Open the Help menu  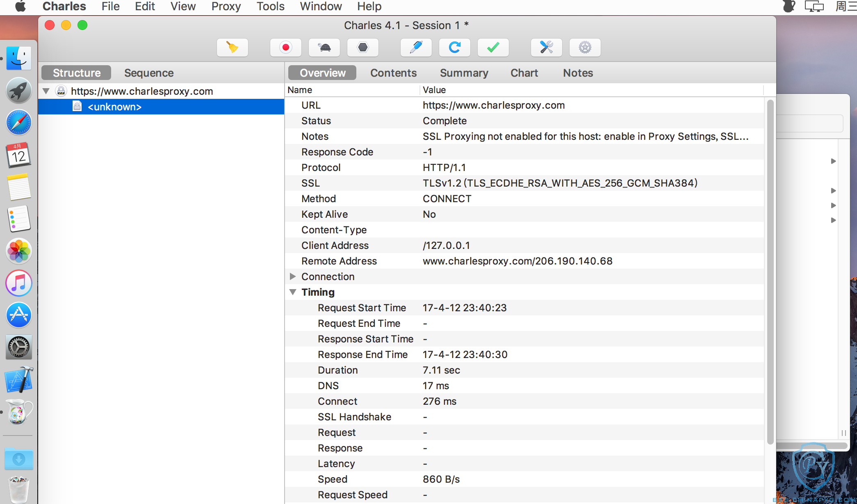[369, 7]
